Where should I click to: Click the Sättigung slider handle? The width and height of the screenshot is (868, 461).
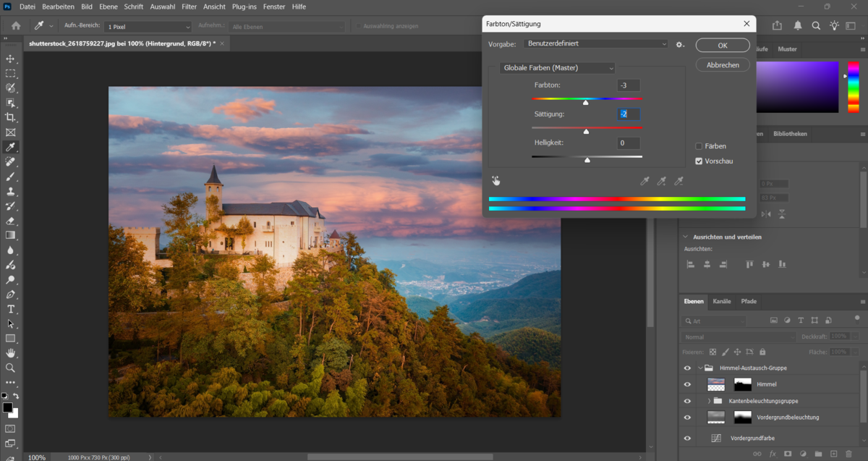587,131
